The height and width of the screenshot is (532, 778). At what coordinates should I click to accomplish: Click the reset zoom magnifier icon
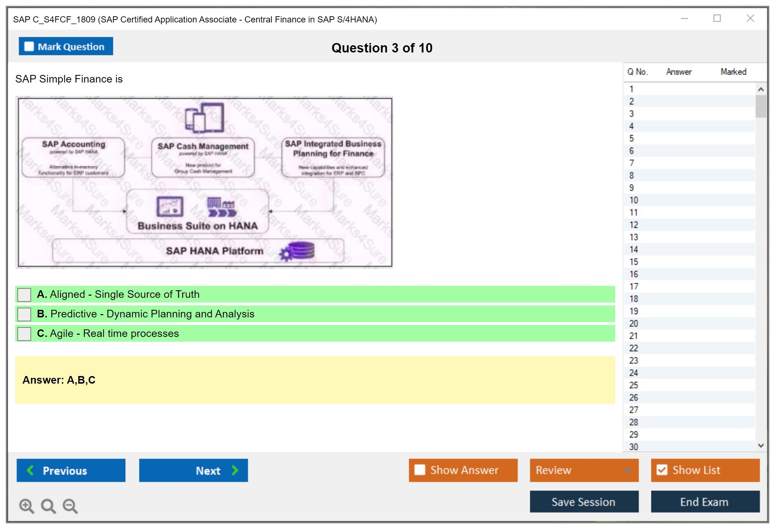(48, 506)
